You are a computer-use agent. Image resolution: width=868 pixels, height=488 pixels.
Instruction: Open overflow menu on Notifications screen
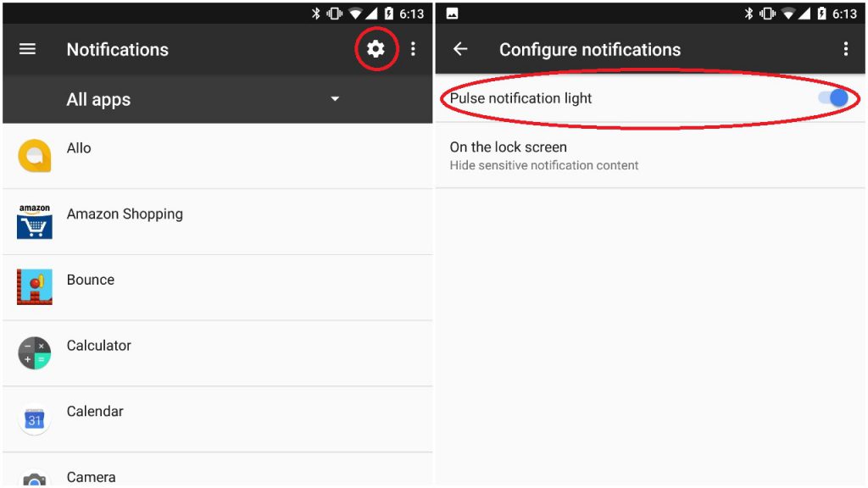click(413, 48)
